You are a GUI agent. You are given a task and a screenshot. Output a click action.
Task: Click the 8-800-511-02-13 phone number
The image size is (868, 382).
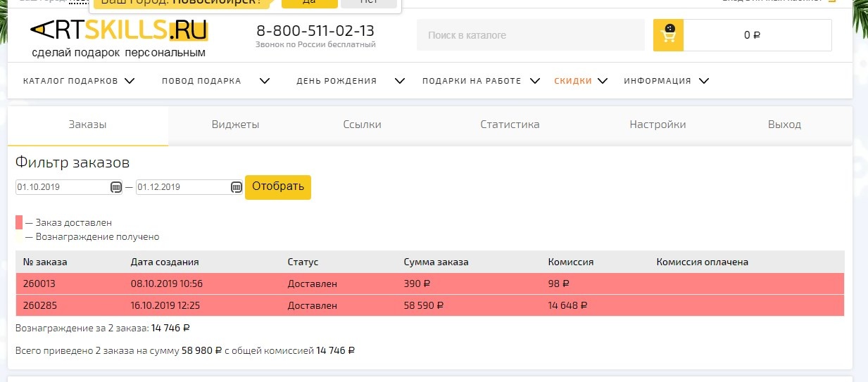pyautogui.click(x=315, y=31)
